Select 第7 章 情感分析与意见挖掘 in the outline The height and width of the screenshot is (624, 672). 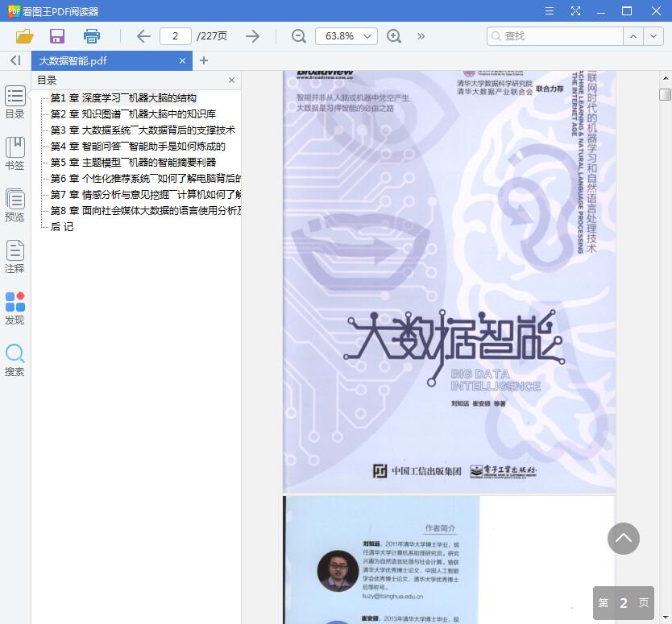tap(145, 195)
